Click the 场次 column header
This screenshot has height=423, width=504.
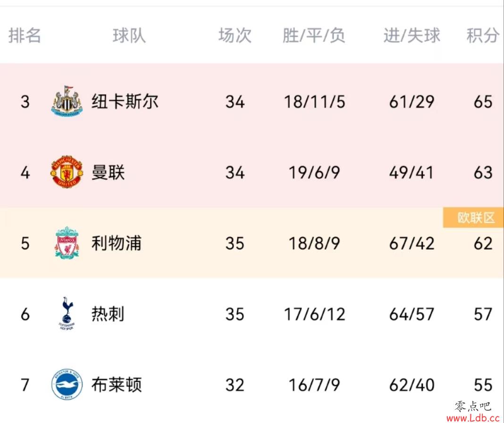(x=235, y=35)
